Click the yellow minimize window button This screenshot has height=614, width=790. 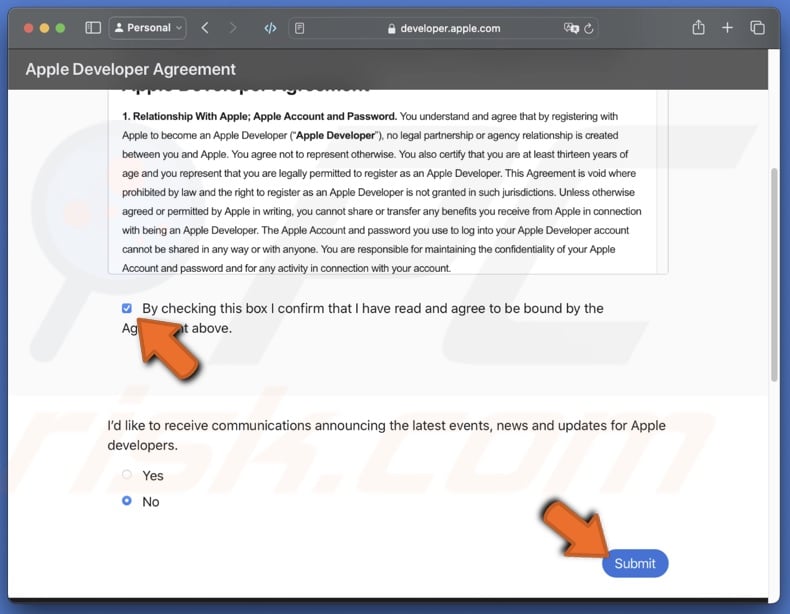44,28
